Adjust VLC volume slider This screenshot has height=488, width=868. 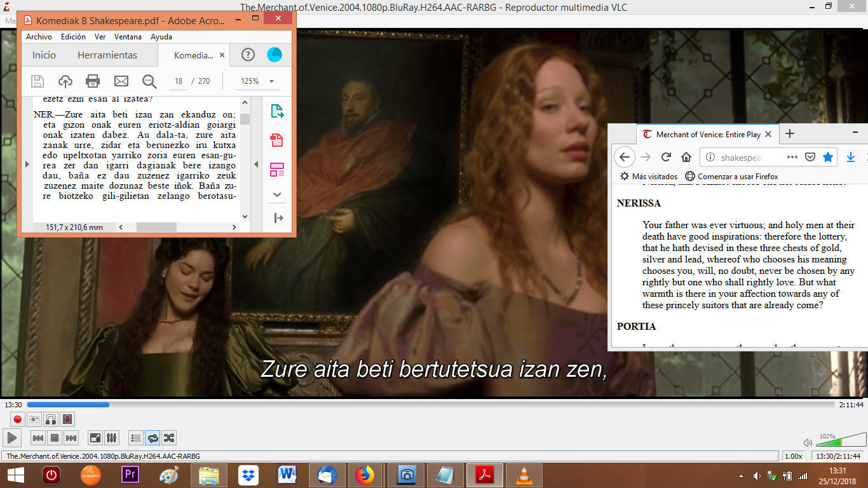coord(841,440)
